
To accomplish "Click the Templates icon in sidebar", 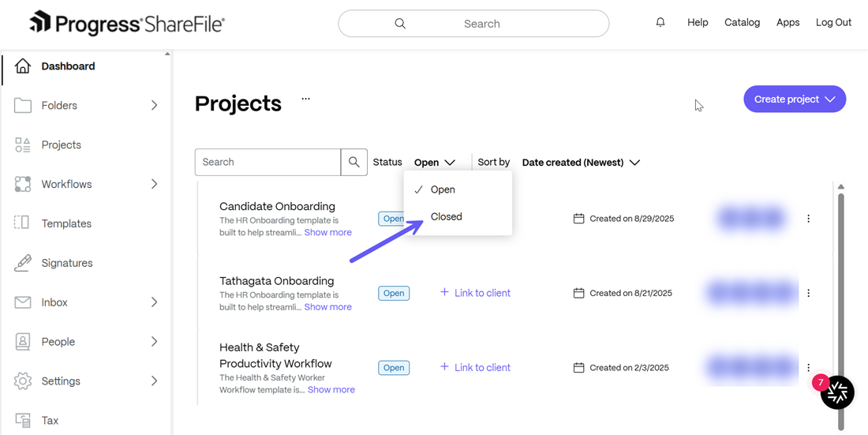I will click(23, 223).
